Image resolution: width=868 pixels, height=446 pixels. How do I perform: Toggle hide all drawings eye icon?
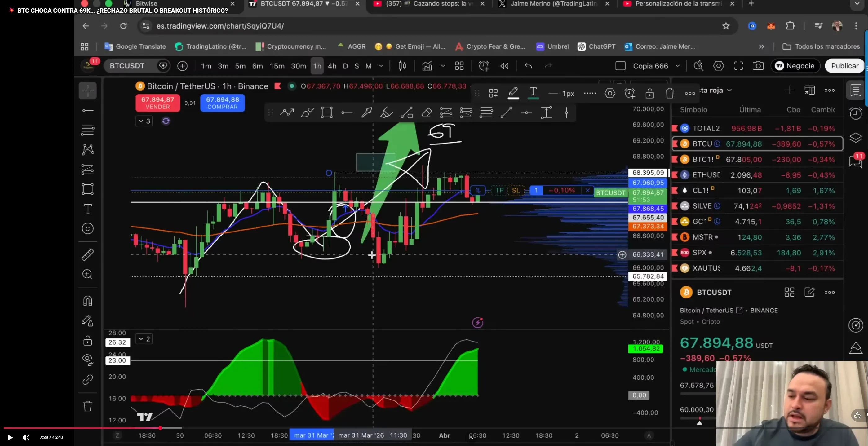click(x=88, y=360)
